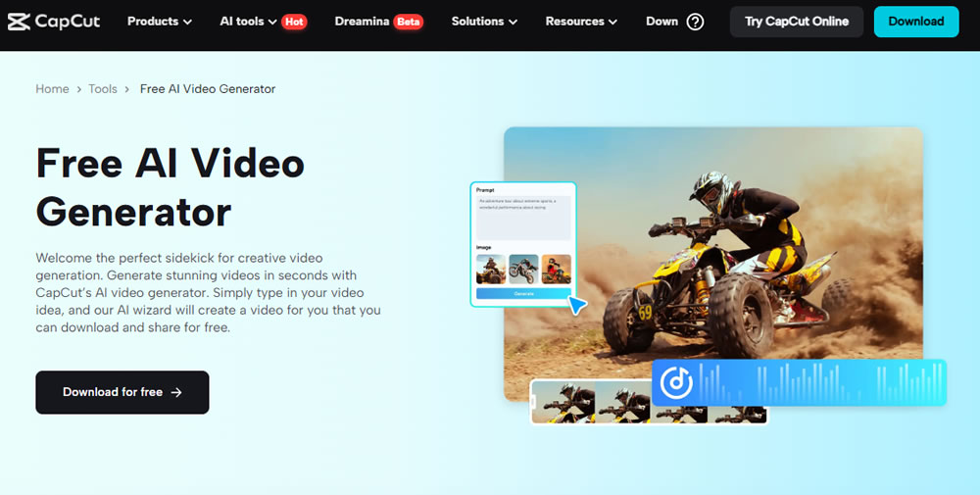Select the first ATV thumbnail in prompt card
This screenshot has width=980, height=495.
point(491,269)
